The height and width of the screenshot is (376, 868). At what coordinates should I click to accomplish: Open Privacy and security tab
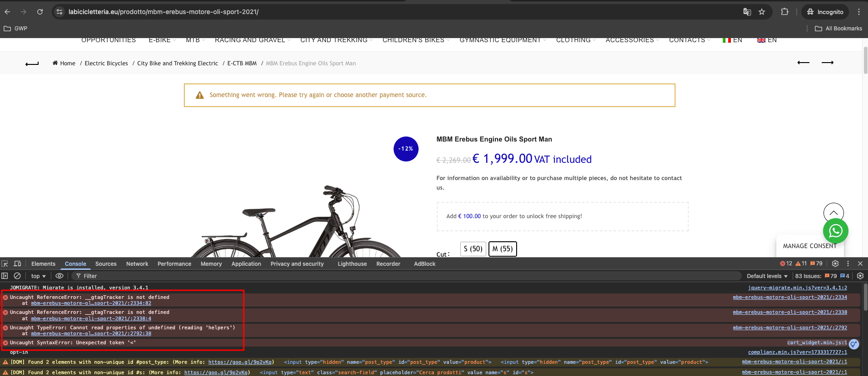click(x=297, y=264)
